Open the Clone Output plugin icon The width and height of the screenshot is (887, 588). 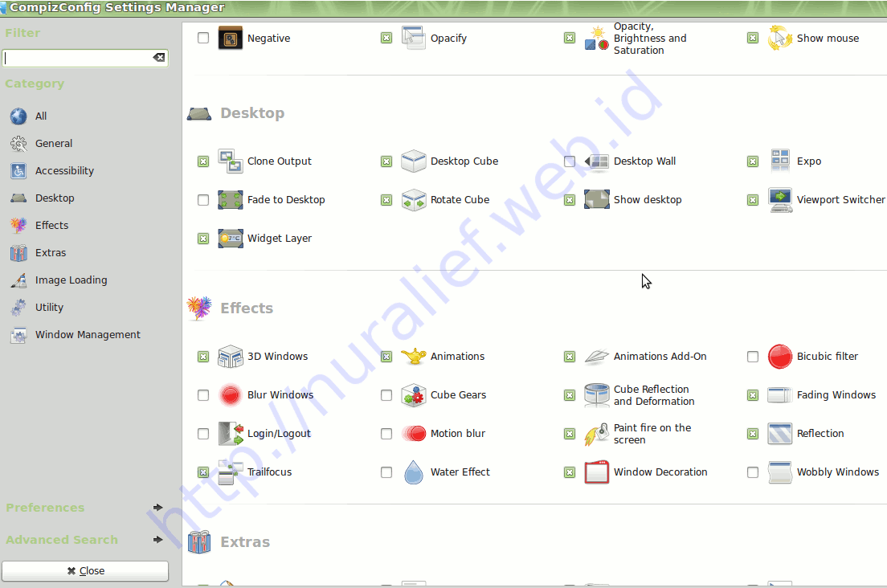click(x=231, y=161)
